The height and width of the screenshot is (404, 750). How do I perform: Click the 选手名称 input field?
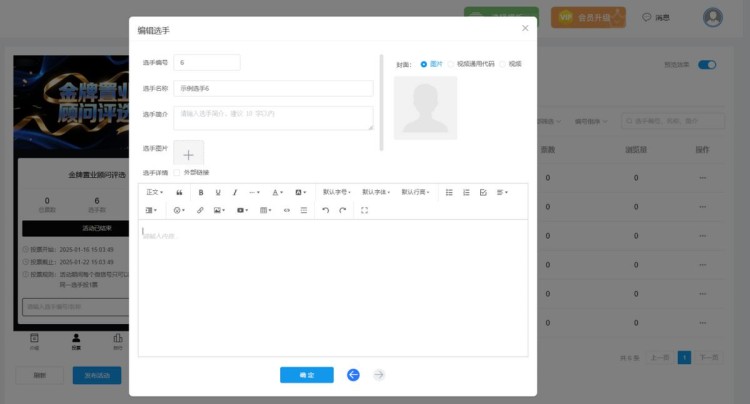[273, 89]
